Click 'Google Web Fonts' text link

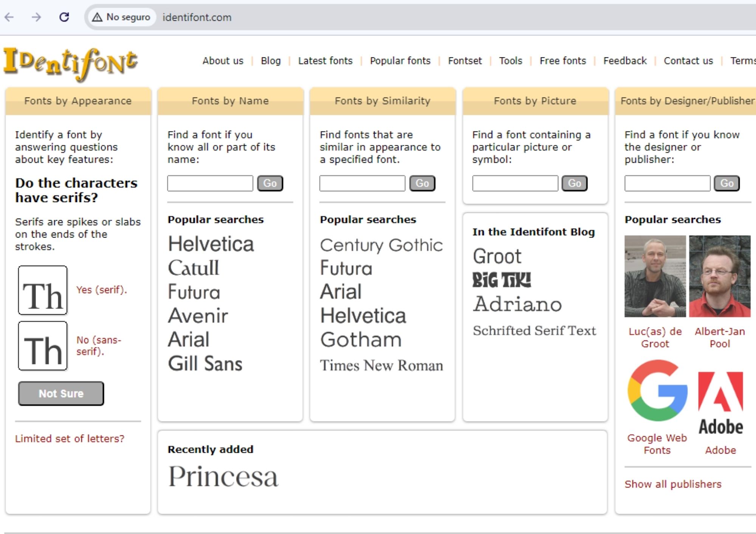click(x=657, y=444)
